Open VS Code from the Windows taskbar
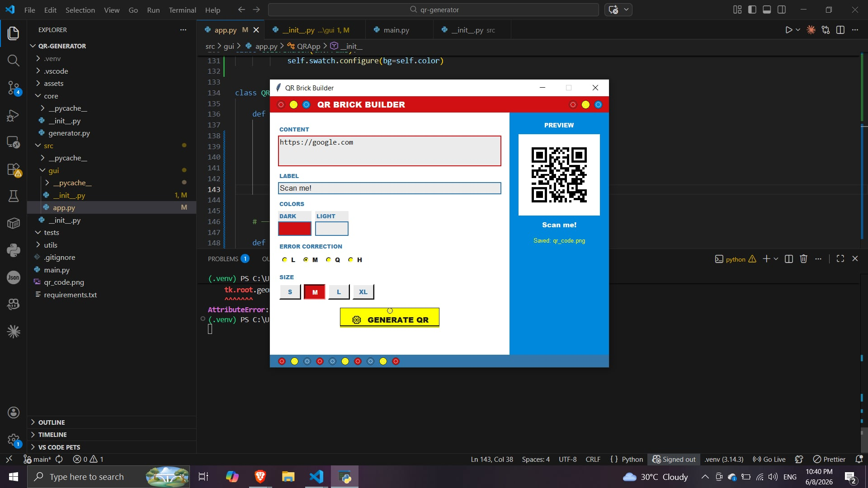The height and width of the screenshot is (488, 868). click(x=316, y=477)
